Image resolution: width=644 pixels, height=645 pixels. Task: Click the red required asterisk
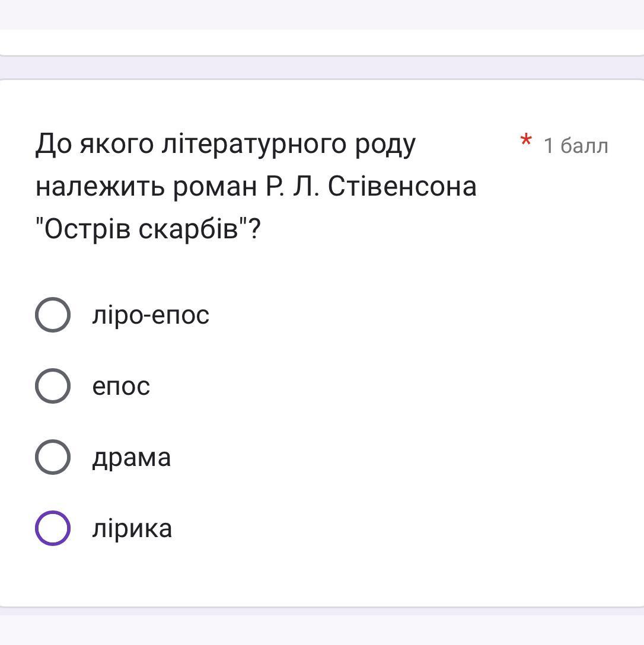[525, 142]
